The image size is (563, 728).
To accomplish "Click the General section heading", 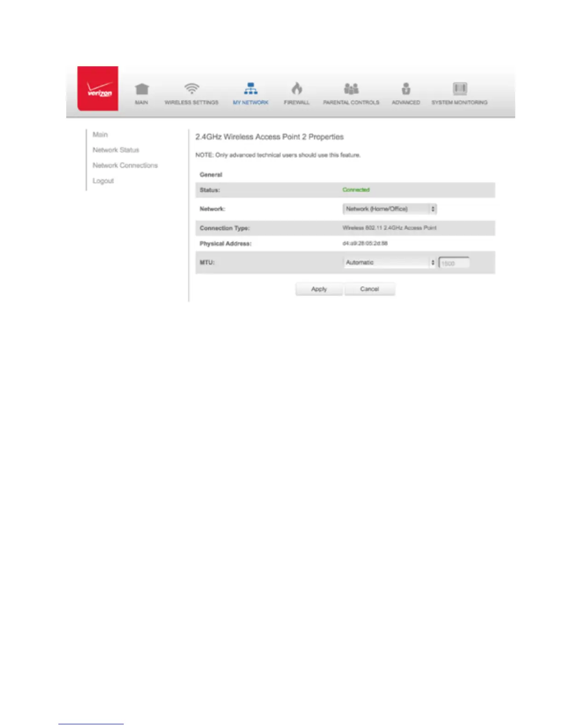I will point(211,175).
